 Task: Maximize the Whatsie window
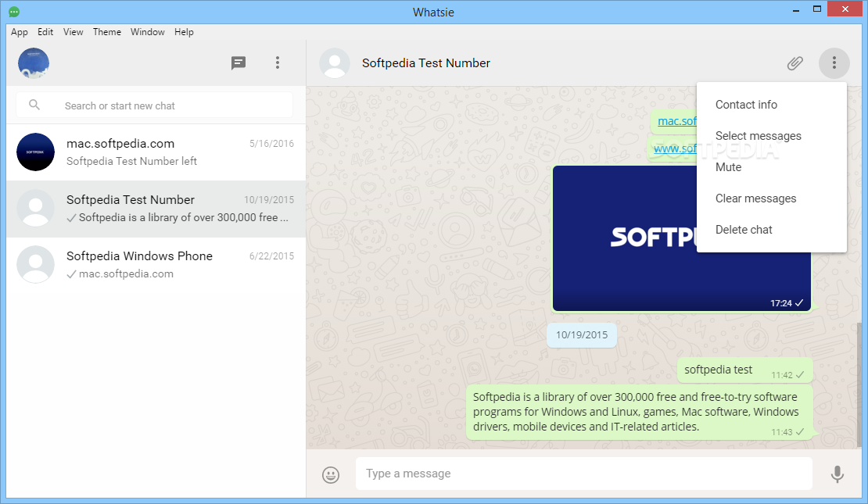817,9
